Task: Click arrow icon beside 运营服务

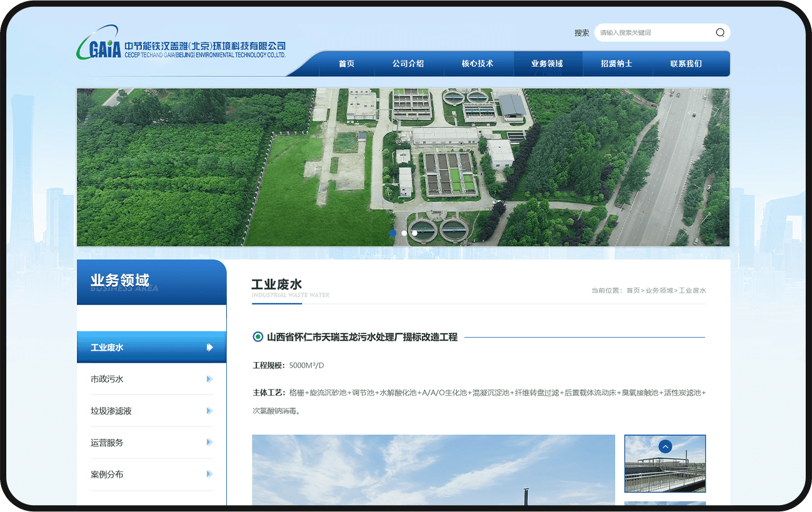Action: point(209,443)
